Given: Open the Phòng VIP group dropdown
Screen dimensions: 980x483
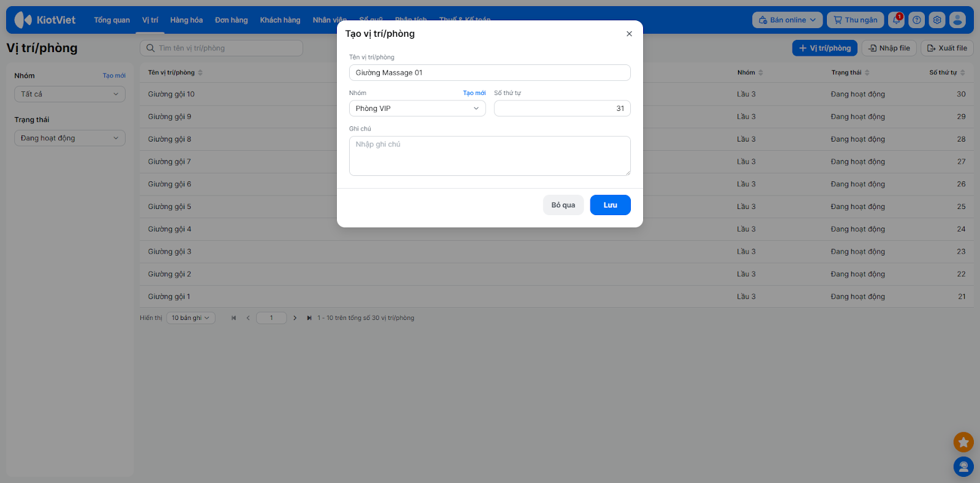Looking at the screenshot, I should pos(417,108).
